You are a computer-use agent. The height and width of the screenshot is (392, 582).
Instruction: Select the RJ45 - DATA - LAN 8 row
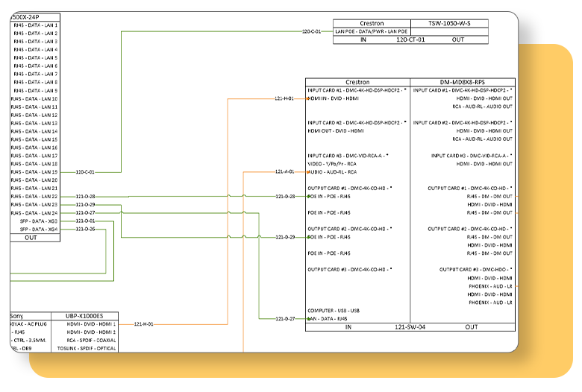[36, 82]
